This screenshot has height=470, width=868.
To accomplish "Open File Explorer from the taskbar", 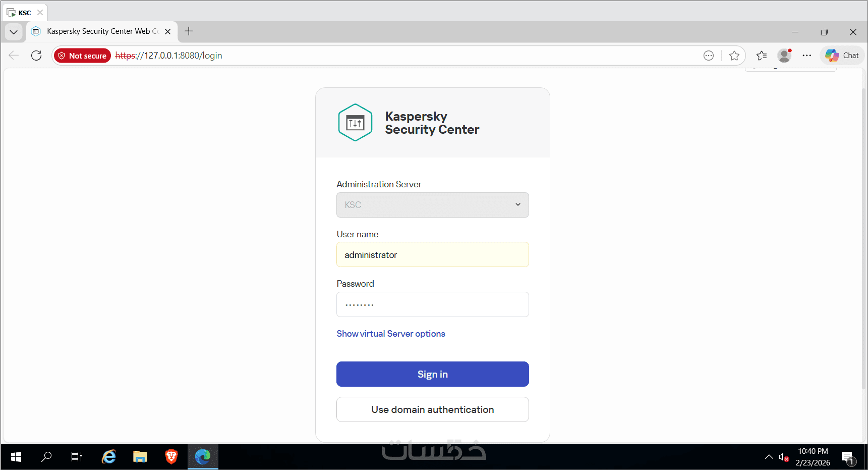I will [140, 457].
